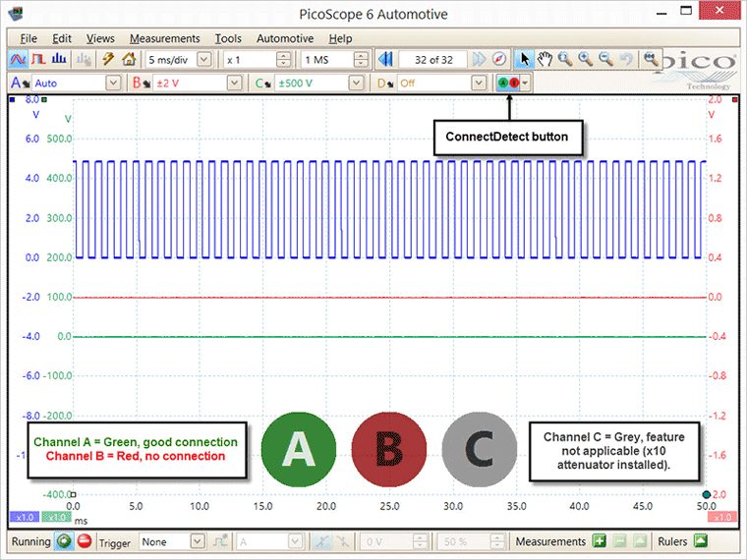Click the 1 MS samples field
The image size is (747, 560).
click(327, 60)
